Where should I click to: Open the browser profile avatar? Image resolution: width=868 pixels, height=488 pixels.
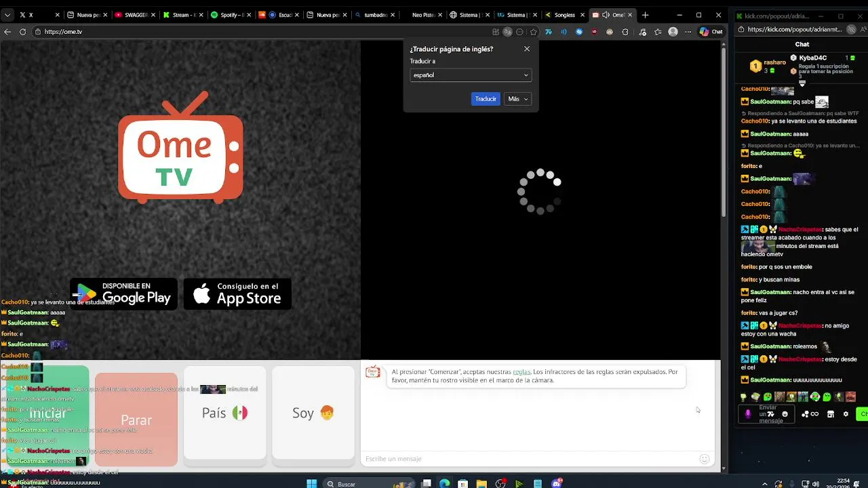pyautogui.click(x=673, y=31)
